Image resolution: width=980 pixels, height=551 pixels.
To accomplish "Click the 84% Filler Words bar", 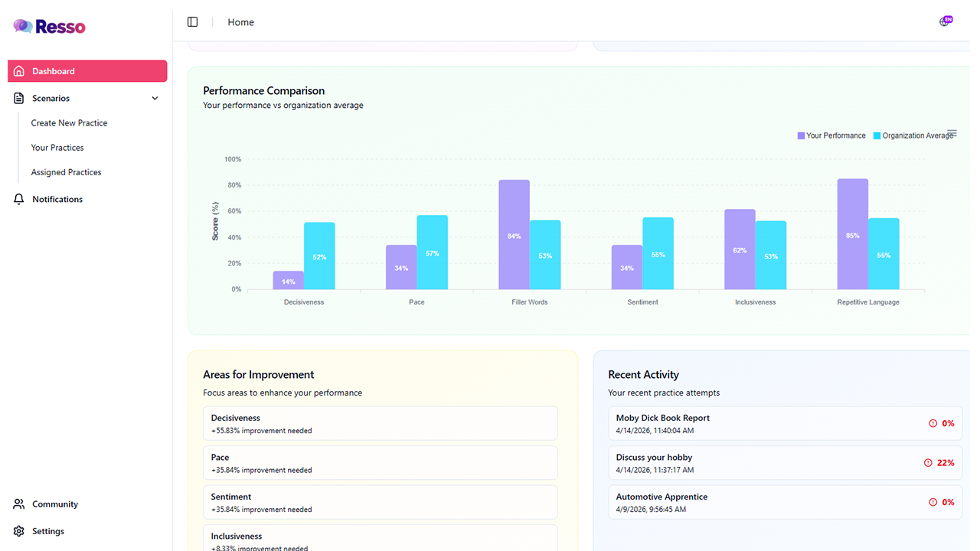I will click(x=514, y=235).
